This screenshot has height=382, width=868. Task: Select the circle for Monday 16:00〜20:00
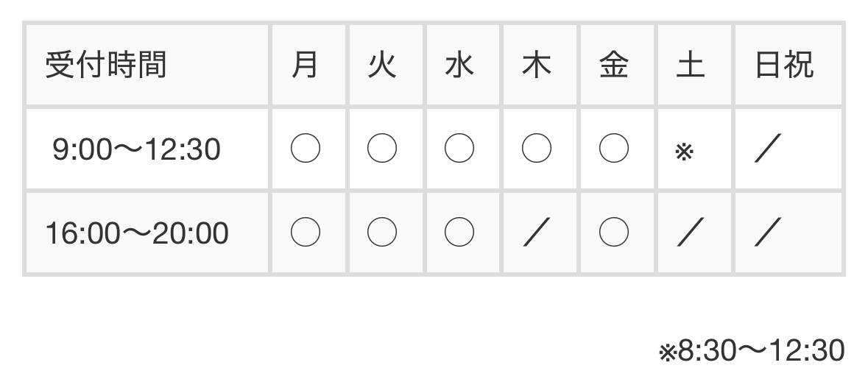click(x=306, y=233)
